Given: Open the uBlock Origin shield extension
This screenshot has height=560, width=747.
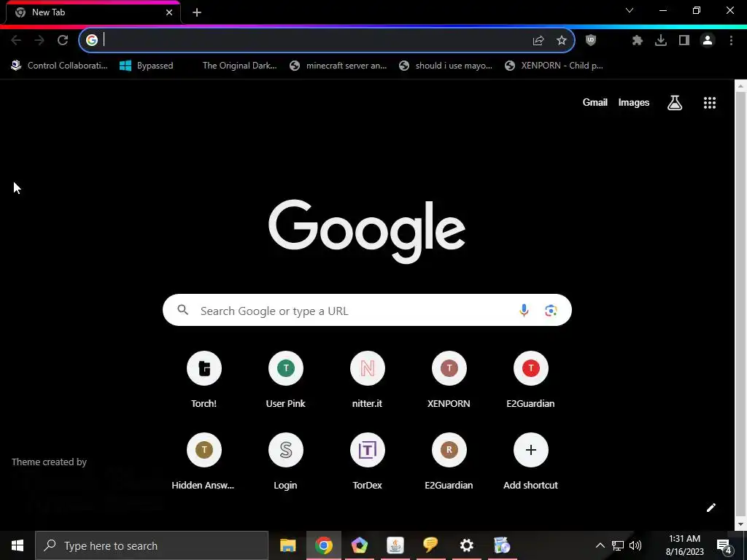Looking at the screenshot, I should point(591,41).
